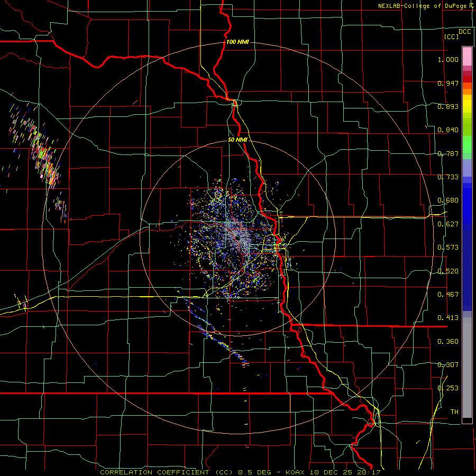The image size is (476, 476).
Task: Click the 0.520 value on the color scale
Action: point(448,271)
